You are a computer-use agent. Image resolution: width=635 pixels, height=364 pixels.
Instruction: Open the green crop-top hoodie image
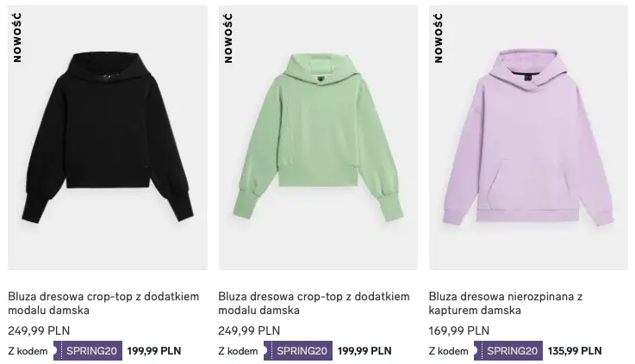click(x=318, y=138)
